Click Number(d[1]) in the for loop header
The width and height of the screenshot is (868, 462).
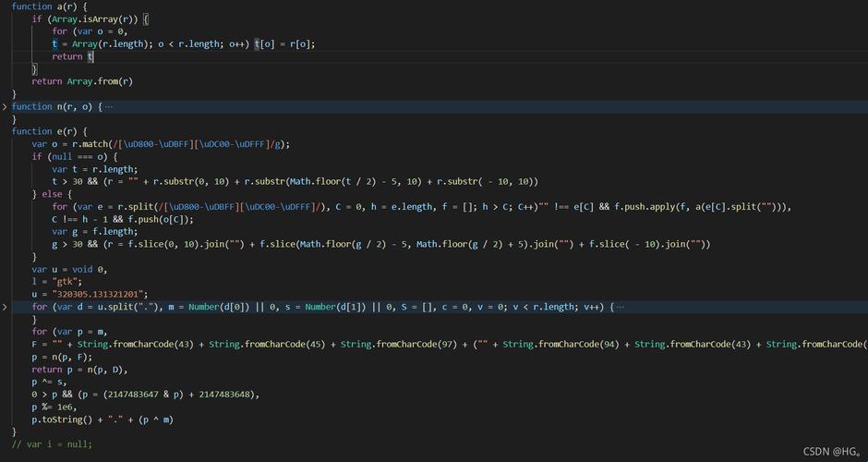click(x=335, y=307)
